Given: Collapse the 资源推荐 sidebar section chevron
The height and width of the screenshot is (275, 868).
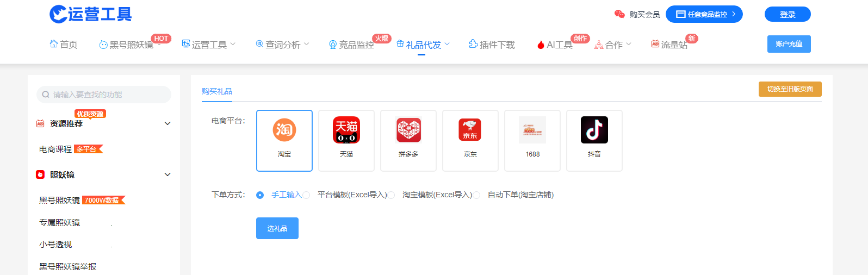Looking at the screenshot, I should click(168, 123).
